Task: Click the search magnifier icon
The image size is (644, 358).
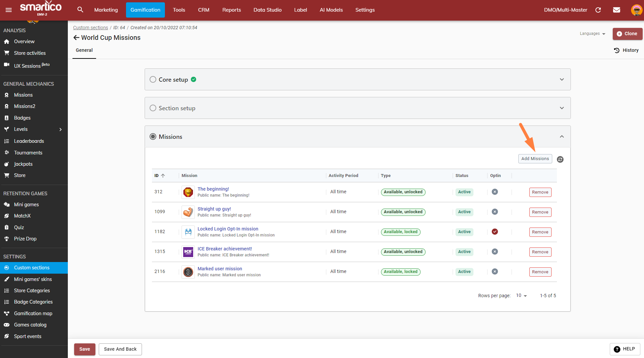Action: 80,10
